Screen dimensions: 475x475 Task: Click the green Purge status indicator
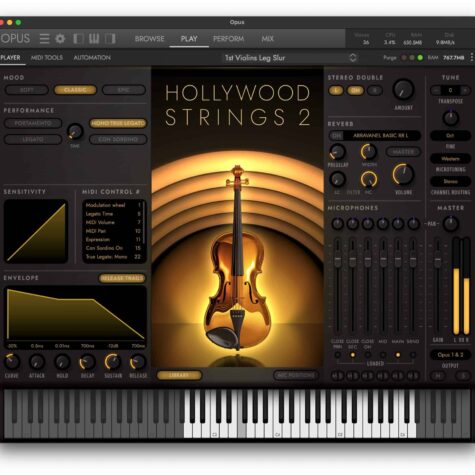[420, 58]
